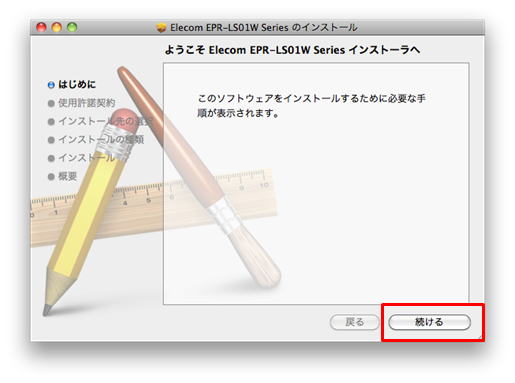
Task: Click the disabled 戻る back button
Action: 354,322
